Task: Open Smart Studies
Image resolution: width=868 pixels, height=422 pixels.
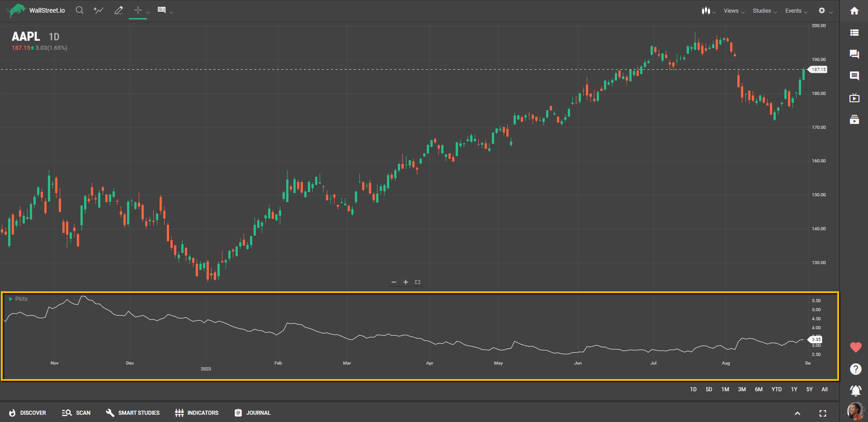Action: click(x=132, y=413)
